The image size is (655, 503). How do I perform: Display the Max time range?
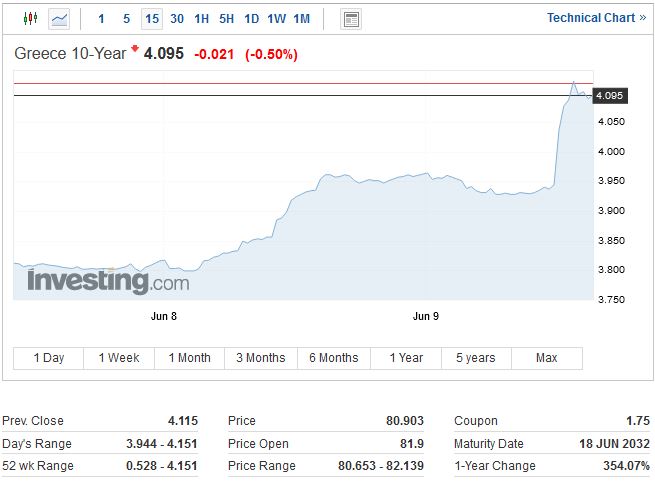546,358
